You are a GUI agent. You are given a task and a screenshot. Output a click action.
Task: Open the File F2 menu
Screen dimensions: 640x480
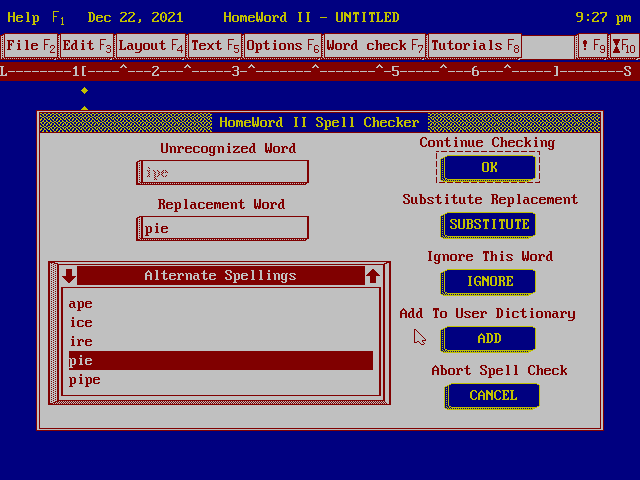point(31,46)
